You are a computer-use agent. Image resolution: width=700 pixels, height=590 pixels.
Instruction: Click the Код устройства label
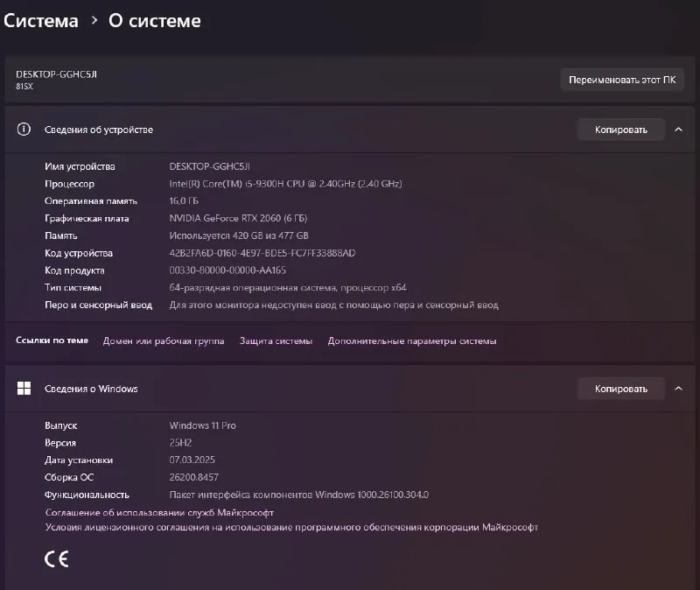pyautogui.click(x=79, y=253)
